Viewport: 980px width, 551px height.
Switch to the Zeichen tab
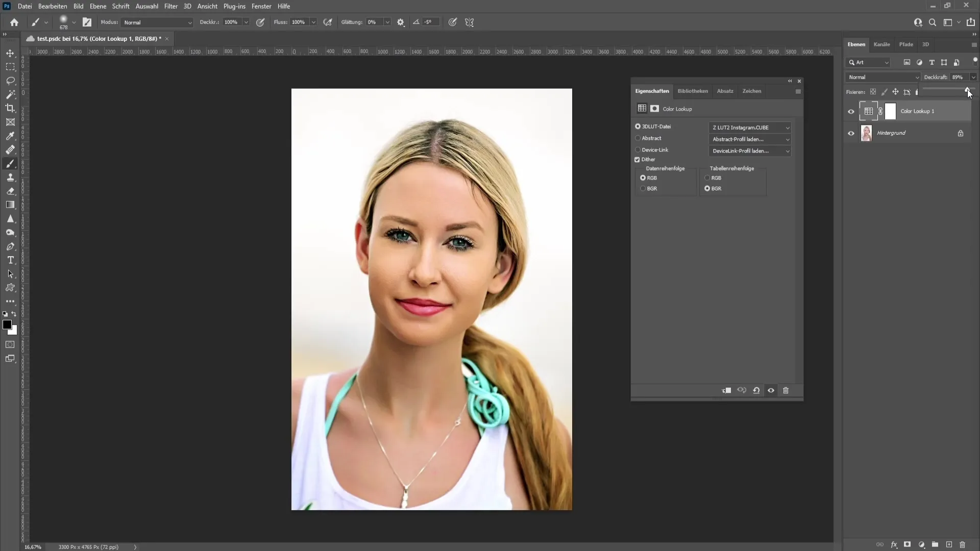(752, 91)
